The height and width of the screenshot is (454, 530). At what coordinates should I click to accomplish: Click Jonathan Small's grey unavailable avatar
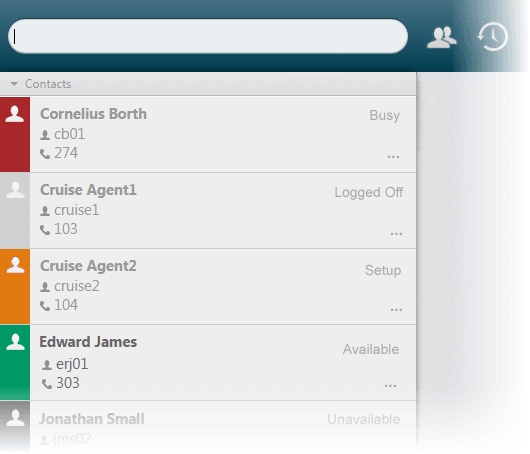click(15, 427)
